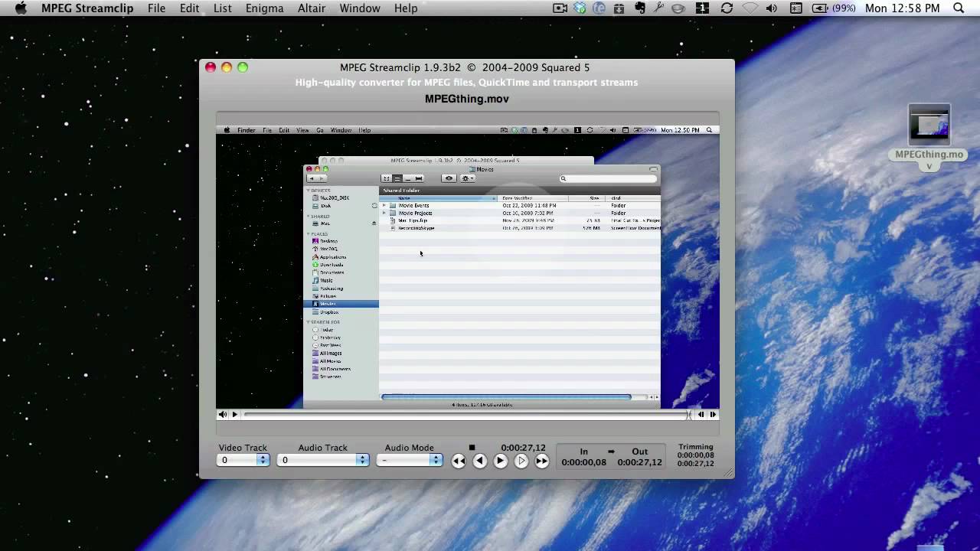Click the speaker icon in the player bar
980x551 pixels.
pos(222,415)
